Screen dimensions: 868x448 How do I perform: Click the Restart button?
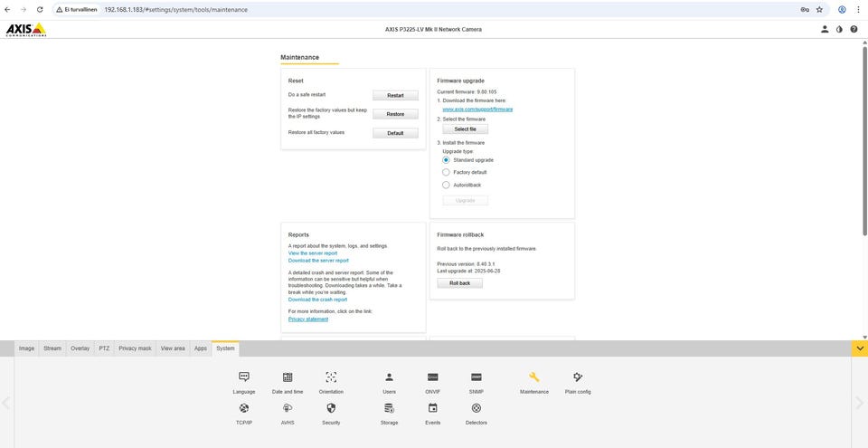coord(395,95)
